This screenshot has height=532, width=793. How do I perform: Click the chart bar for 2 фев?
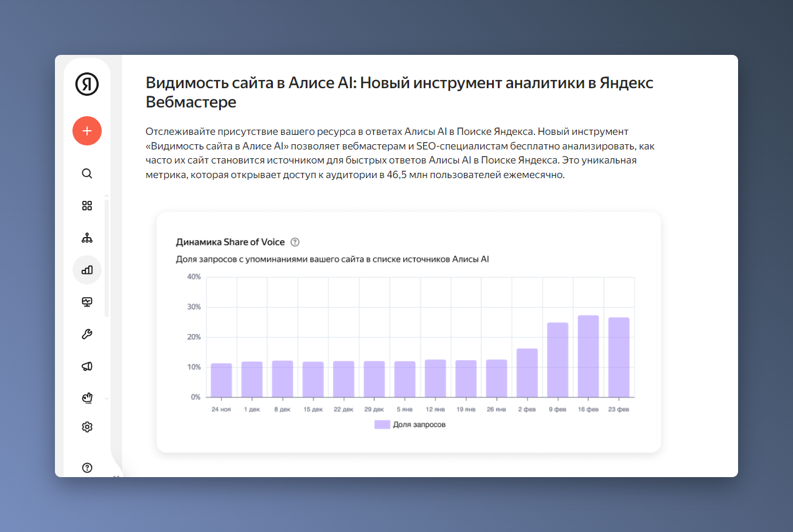click(x=527, y=373)
